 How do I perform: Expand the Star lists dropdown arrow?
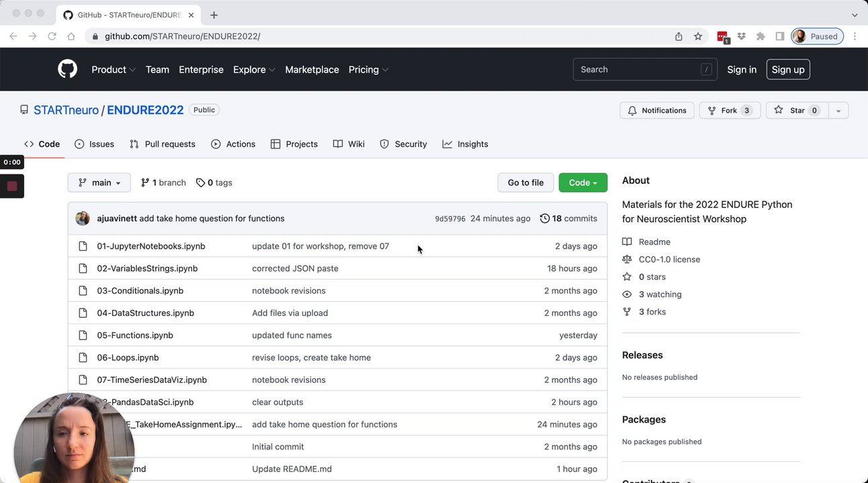[x=838, y=110]
